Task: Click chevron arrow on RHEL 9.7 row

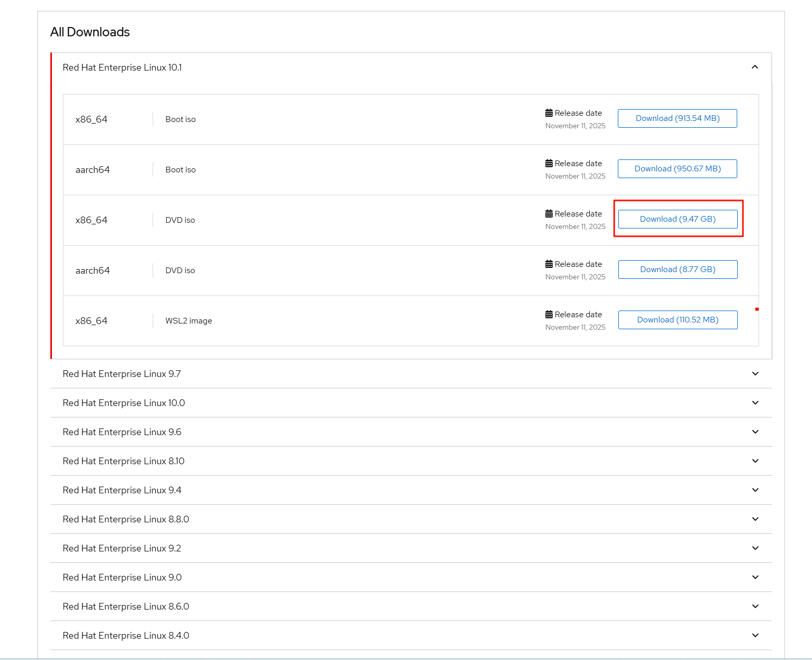Action: click(x=755, y=374)
